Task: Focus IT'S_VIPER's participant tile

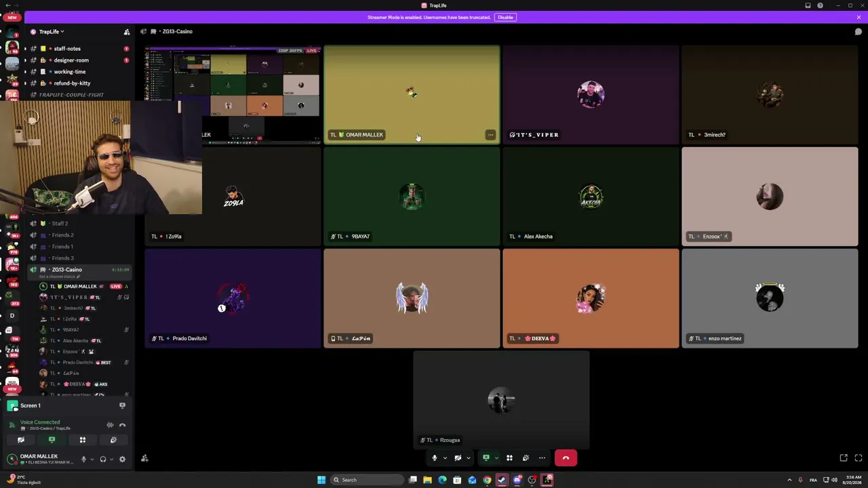Action: coord(591,95)
